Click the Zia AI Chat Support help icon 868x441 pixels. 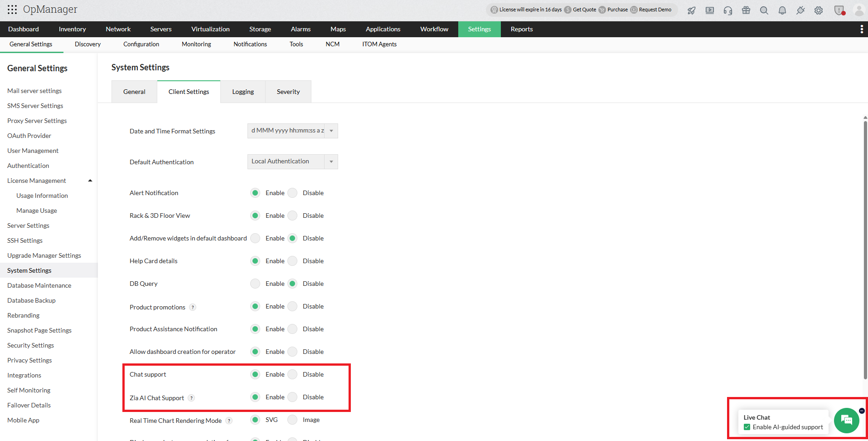tap(191, 398)
